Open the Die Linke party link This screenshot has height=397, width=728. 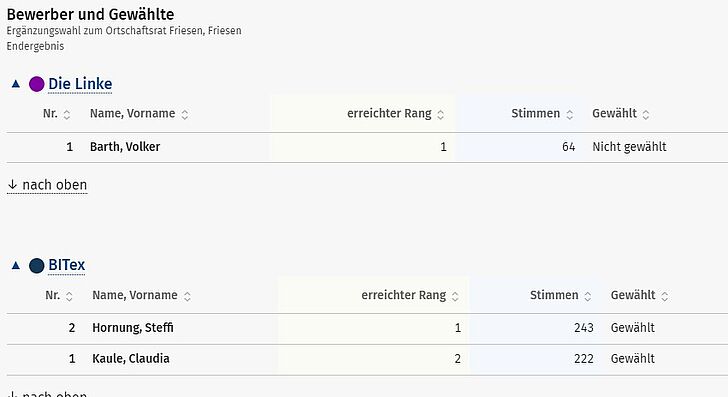pyautogui.click(x=80, y=84)
